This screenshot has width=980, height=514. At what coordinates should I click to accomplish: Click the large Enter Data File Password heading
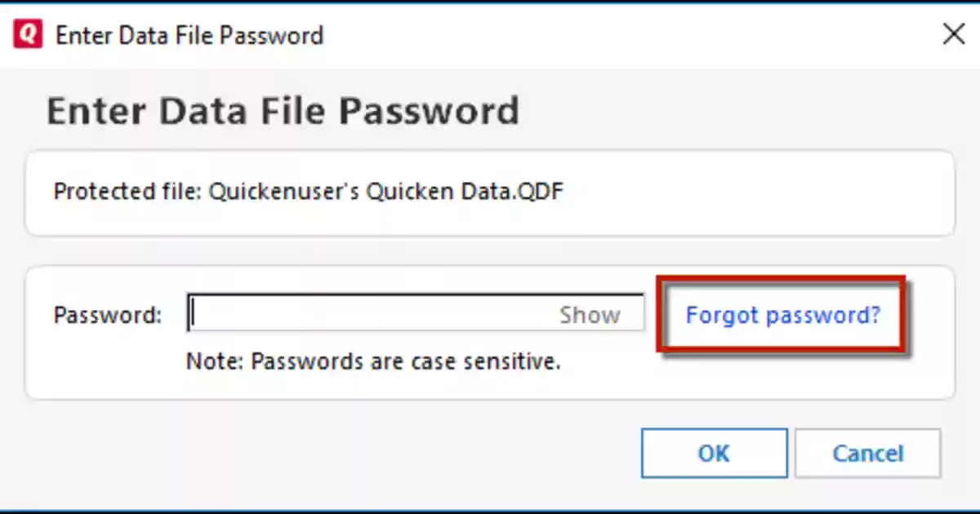(283, 110)
